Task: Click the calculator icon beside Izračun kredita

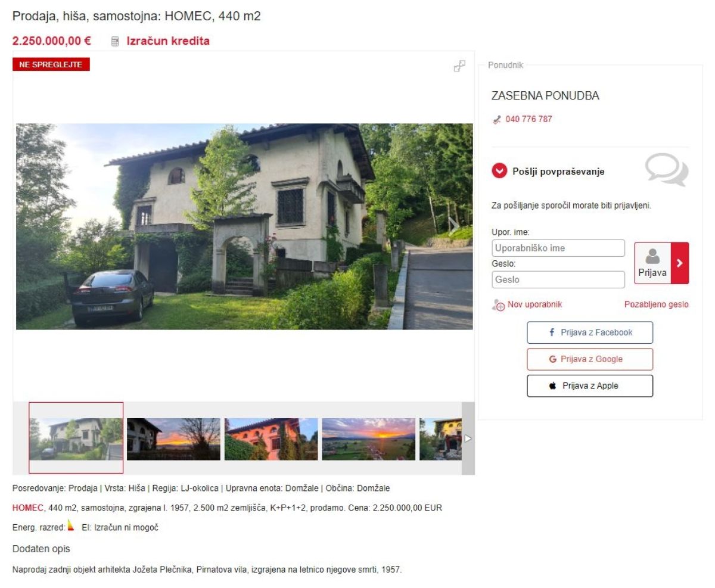Action: [115, 42]
